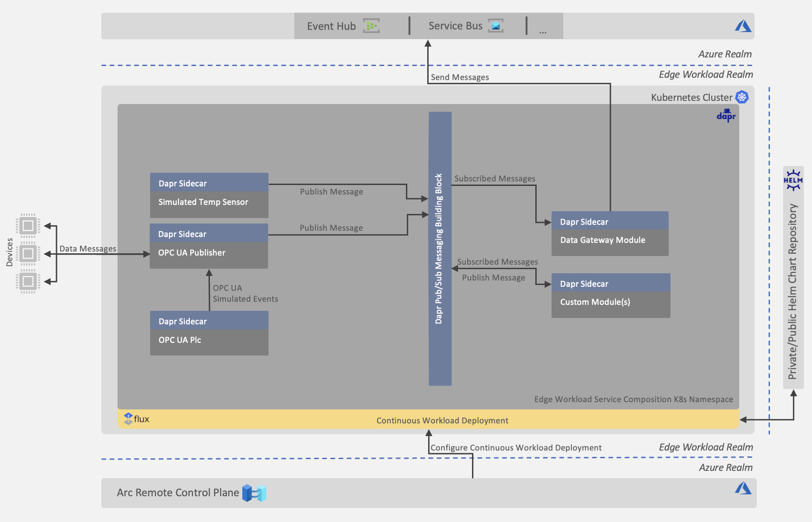Click Dapr Sidecar header above OPC UA Publisher

pos(209,233)
